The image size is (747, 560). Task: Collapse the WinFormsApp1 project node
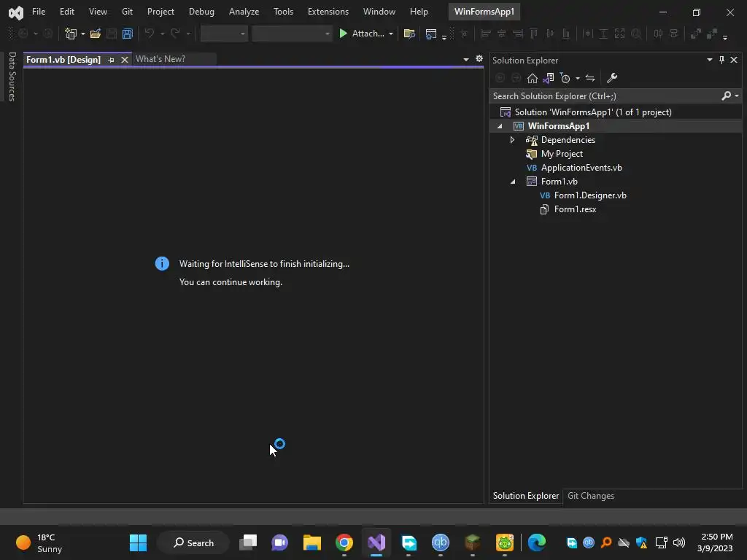[x=500, y=126]
